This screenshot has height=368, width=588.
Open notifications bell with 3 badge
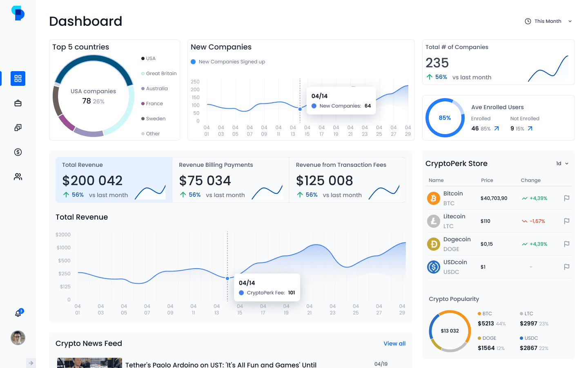18,313
